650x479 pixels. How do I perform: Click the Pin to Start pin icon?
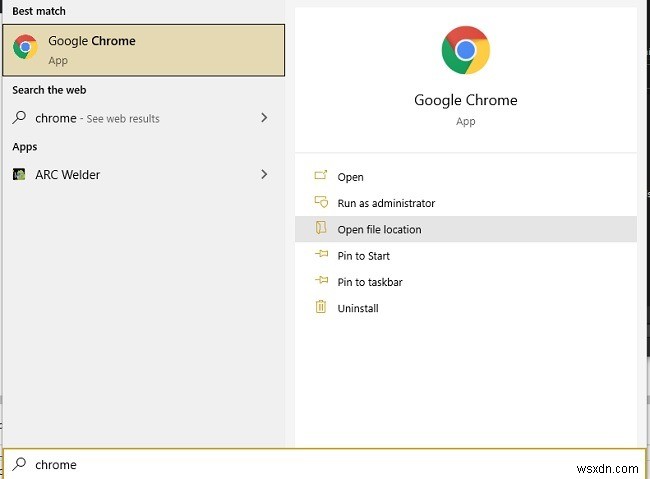321,254
